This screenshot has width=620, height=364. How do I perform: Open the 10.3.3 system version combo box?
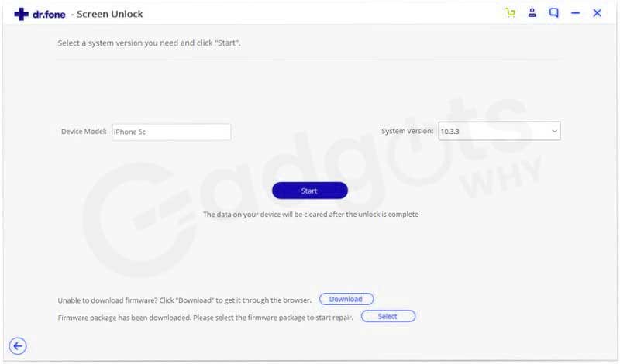[x=499, y=131]
